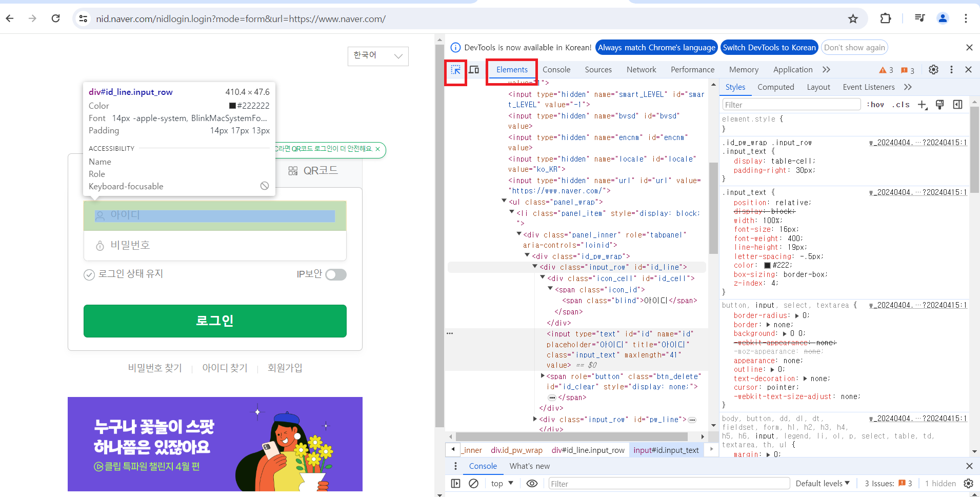This screenshot has width=980, height=497.
Task: Switch to the Performance tab
Action: [x=693, y=70]
